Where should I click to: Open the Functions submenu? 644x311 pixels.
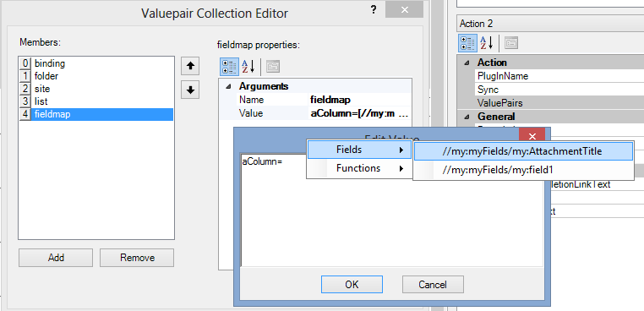click(x=359, y=168)
